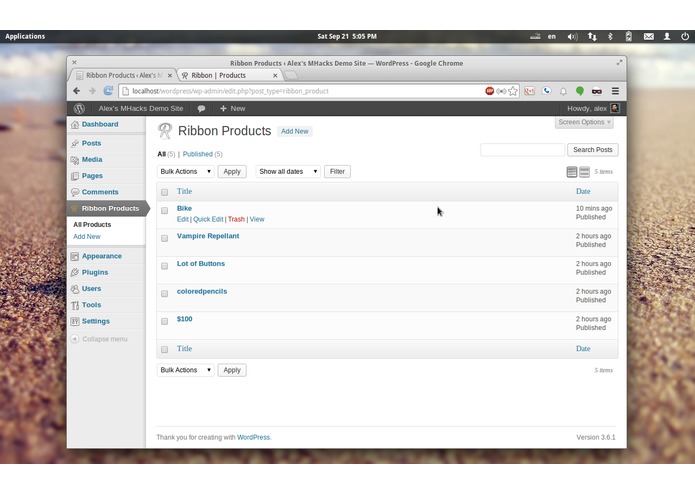Check the box for the Bike product

point(164,210)
